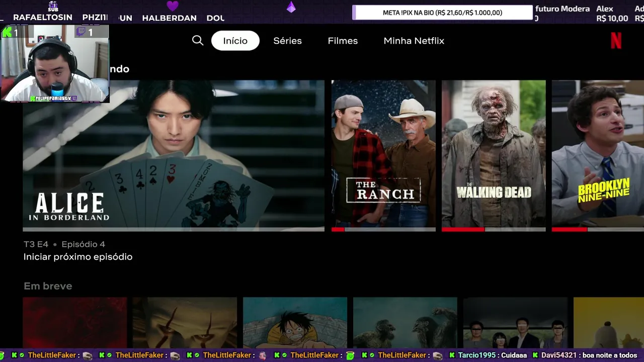The image size is (644, 362).
Task: Select the 'Em breve' row heading
Action: 48,286
